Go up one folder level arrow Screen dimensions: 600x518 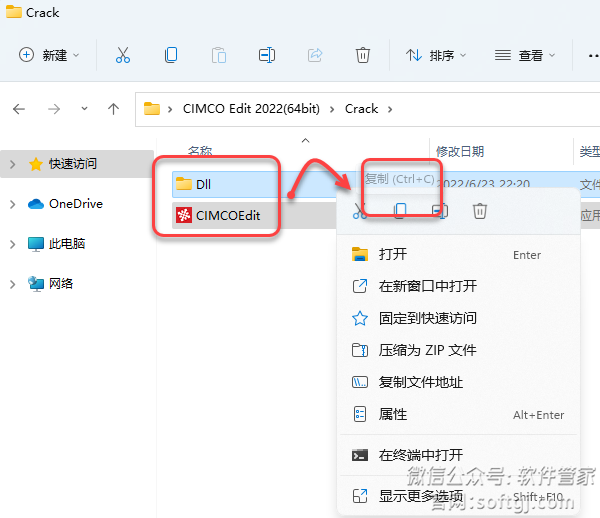click(113, 109)
